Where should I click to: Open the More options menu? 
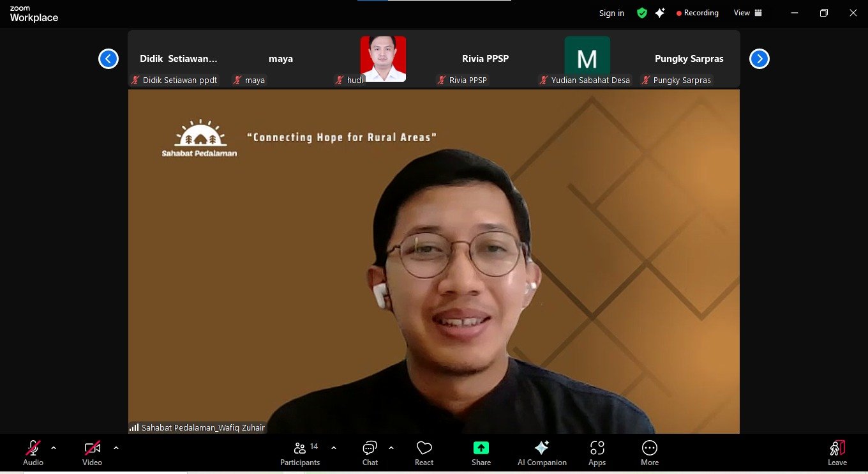tap(650, 454)
